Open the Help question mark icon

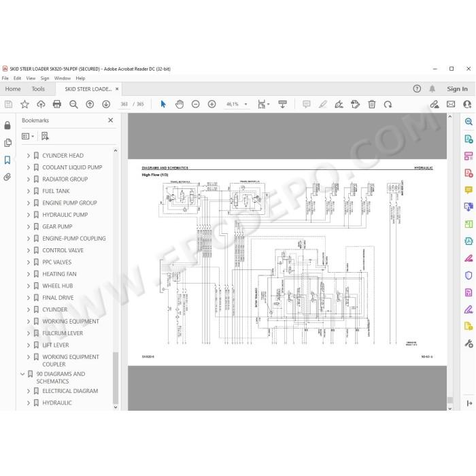pos(417,88)
